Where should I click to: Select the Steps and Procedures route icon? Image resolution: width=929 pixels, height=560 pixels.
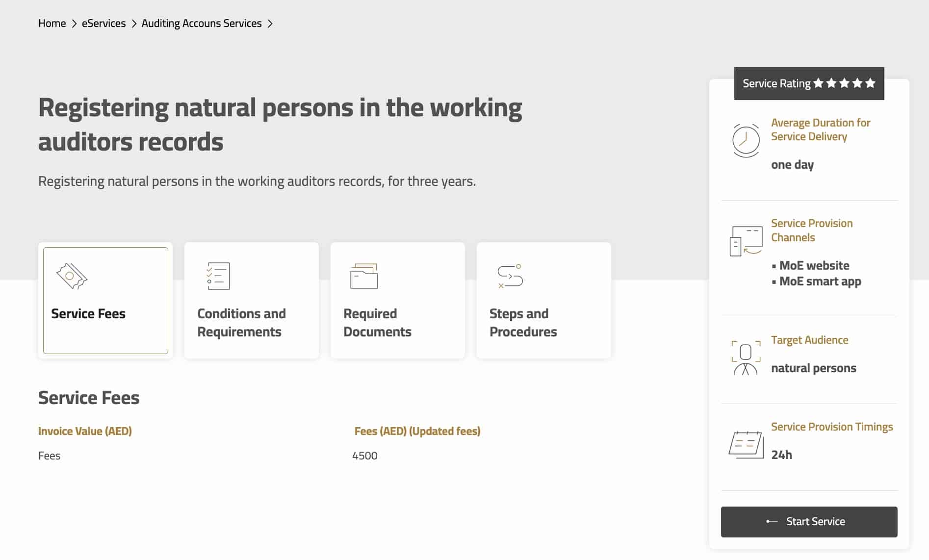click(x=510, y=276)
